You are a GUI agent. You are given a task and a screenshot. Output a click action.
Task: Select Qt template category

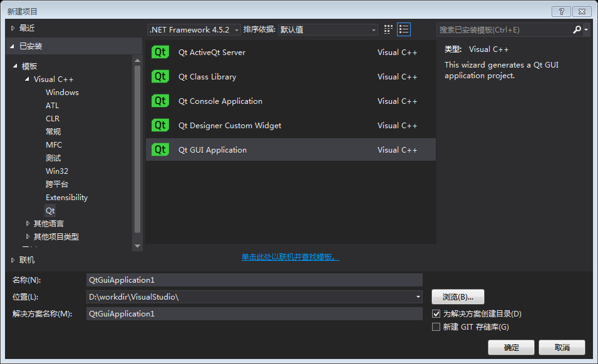click(50, 211)
